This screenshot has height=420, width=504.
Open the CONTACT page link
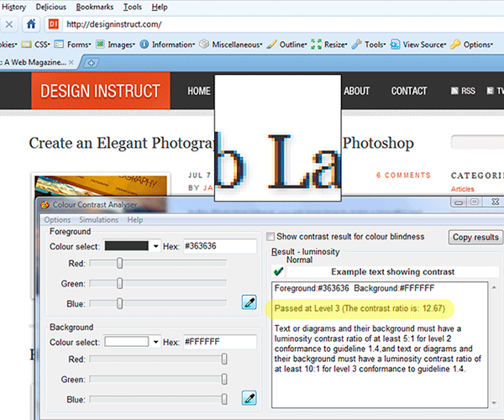409,91
